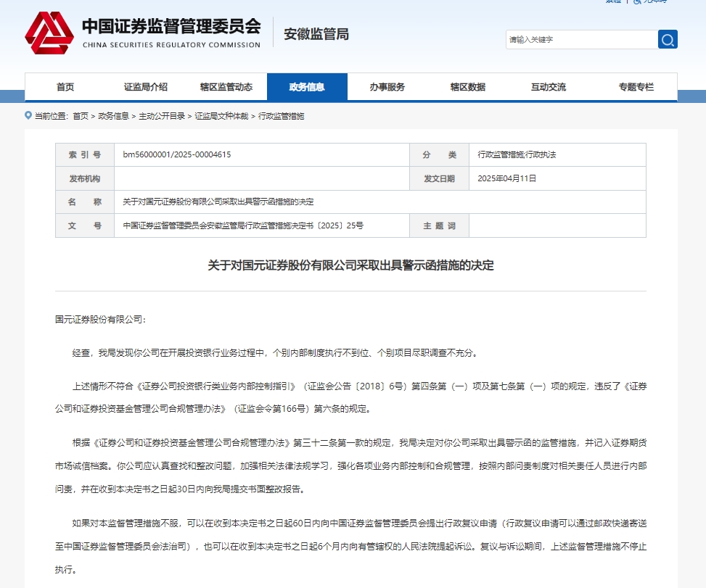Click the 分类 table label
706x588 pixels.
[440, 154]
